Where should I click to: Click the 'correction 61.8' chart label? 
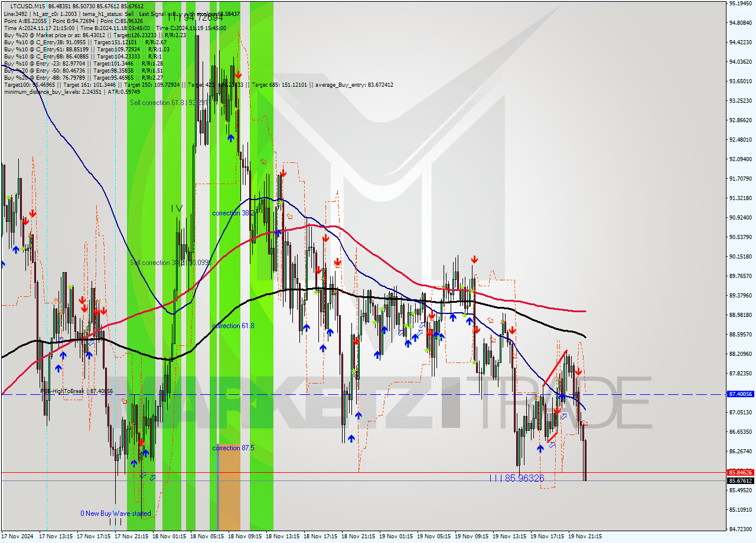[233, 326]
